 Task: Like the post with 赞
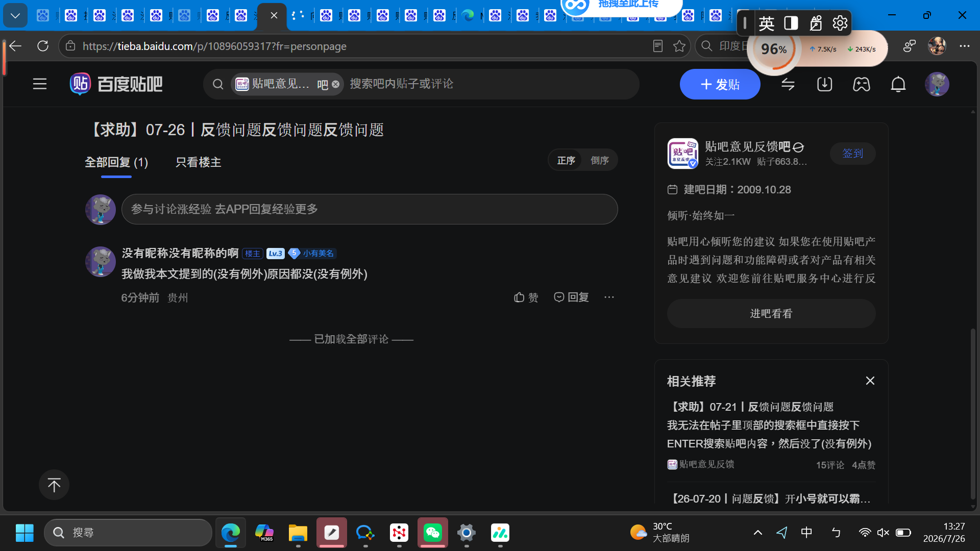click(x=526, y=297)
